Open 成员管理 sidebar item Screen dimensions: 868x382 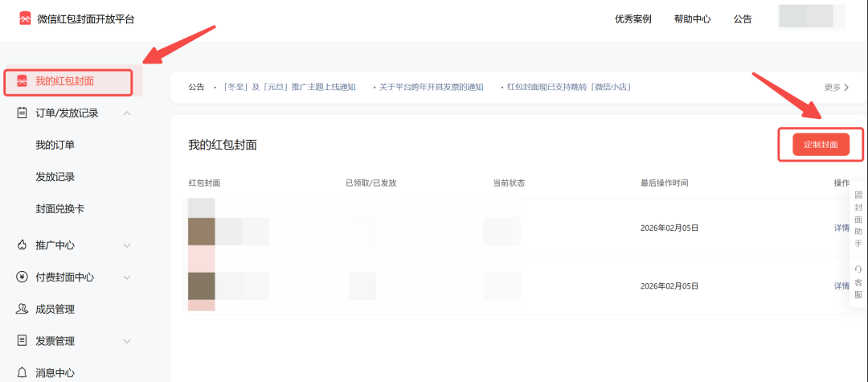coord(55,310)
